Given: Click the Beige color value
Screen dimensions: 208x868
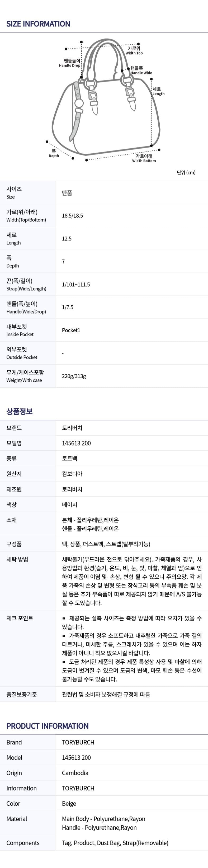Looking at the screenshot, I should (x=69, y=804).
